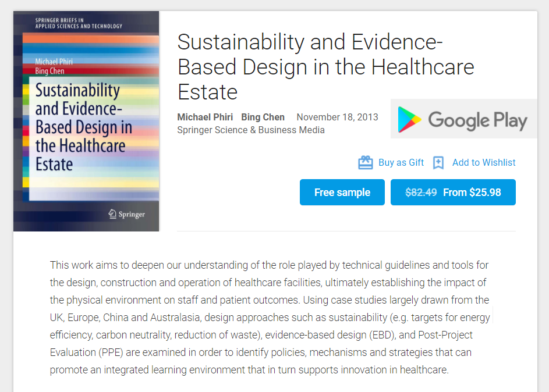Click the November 18, 2013 publication date
The height and width of the screenshot is (392, 549).
click(337, 117)
